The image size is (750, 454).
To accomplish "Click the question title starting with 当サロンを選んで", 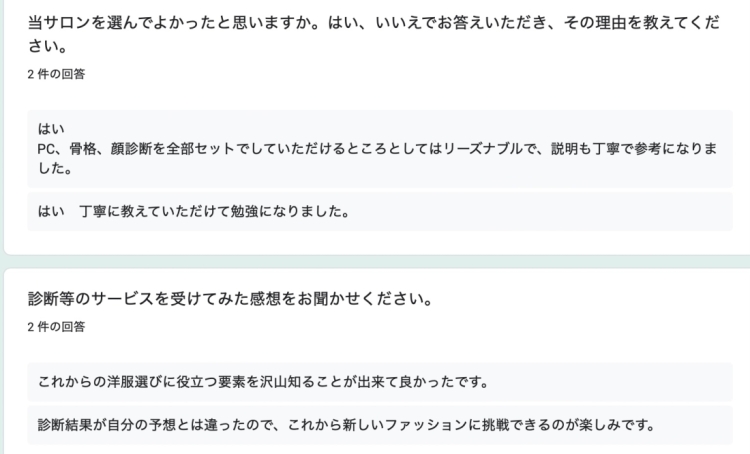I will click(x=374, y=34).
